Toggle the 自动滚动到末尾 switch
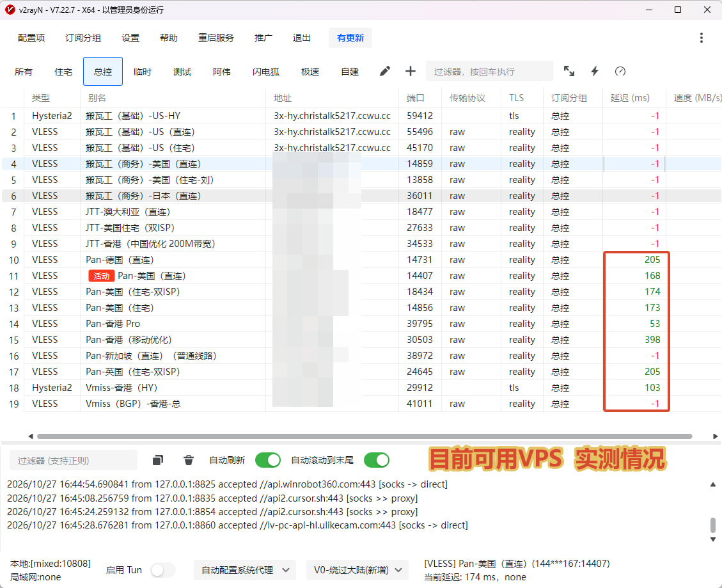The image size is (722, 588). coord(377,460)
